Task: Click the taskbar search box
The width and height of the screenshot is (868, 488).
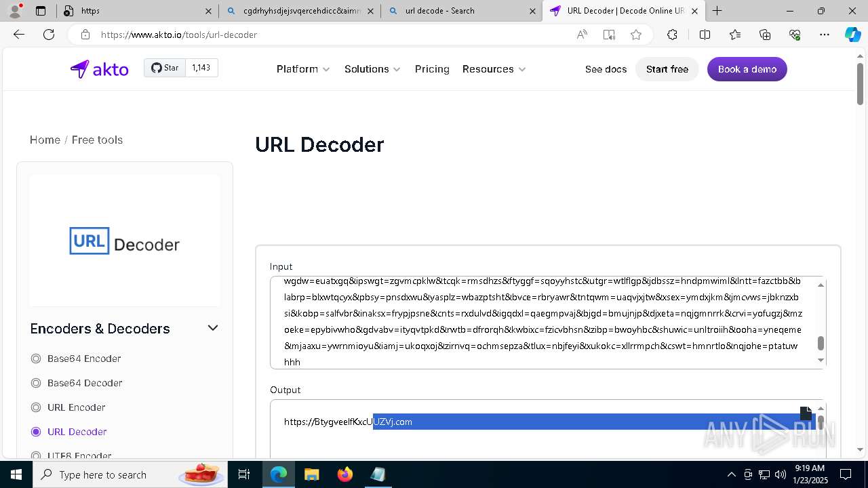Action: [131, 474]
